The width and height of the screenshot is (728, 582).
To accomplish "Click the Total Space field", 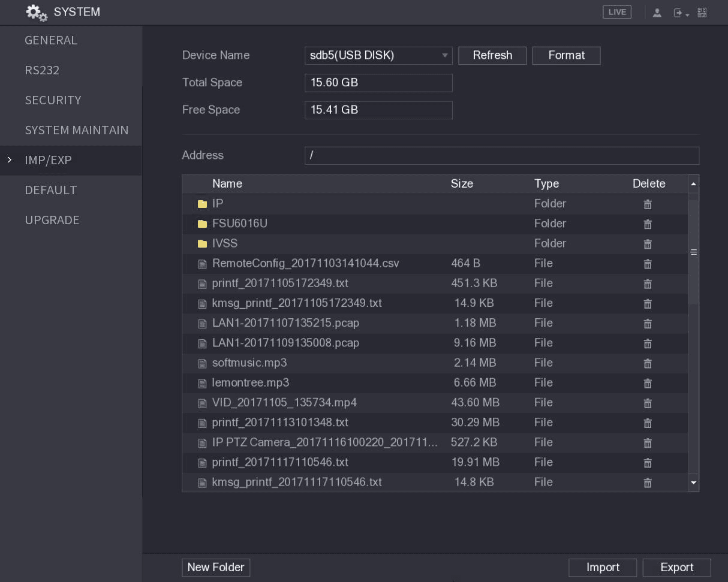I will pyautogui.click(x=378, y=83).
